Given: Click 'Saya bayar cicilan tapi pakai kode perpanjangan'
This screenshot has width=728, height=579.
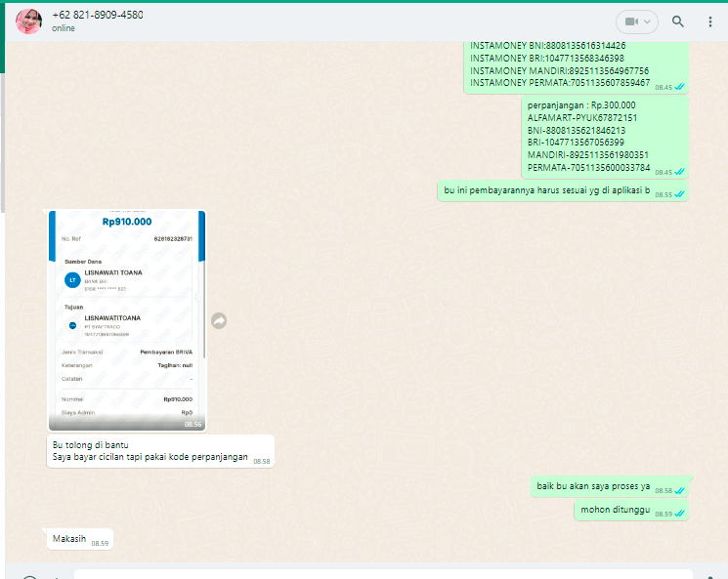Looking at the screenshot, I should (150, 457).
